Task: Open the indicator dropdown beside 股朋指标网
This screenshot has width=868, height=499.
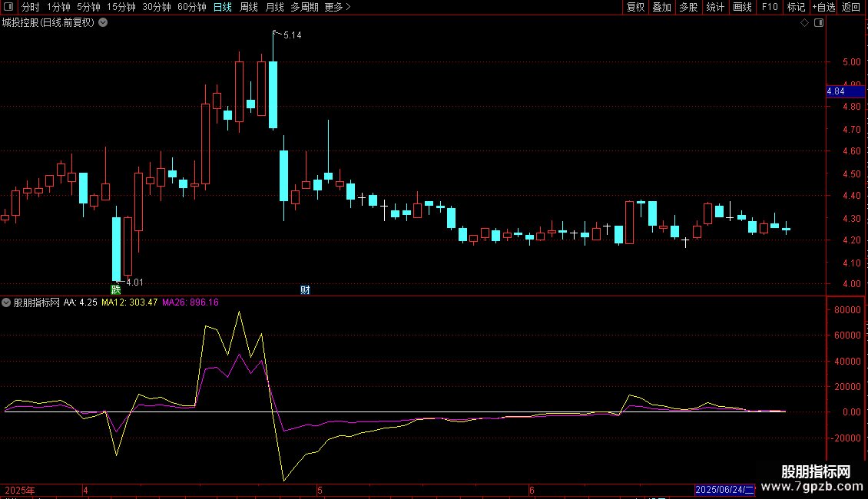Action: (x=6, y=302)
